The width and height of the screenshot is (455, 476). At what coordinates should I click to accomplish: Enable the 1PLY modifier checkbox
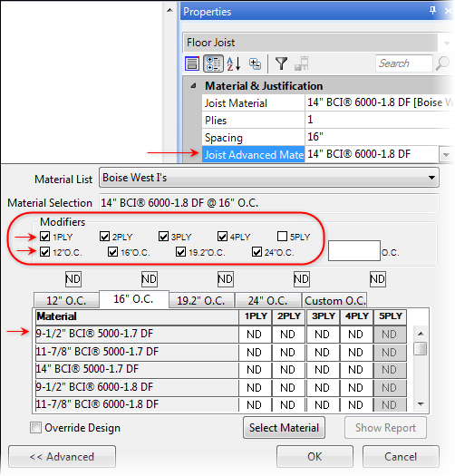point(45,236)
